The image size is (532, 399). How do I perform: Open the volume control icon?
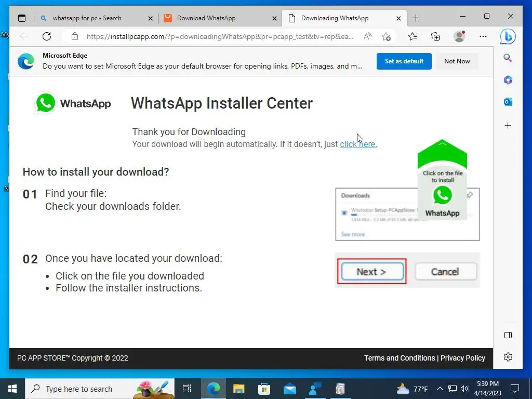[x=465, y=389]
